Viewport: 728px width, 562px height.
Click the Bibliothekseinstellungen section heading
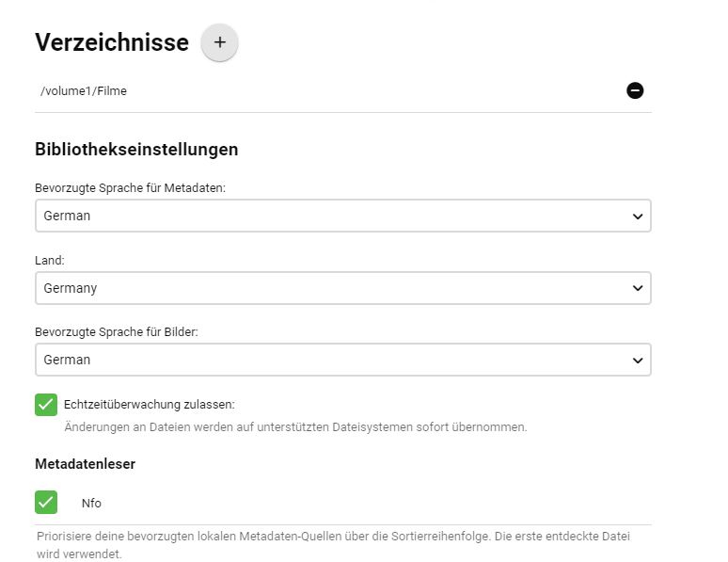(136, 149)
